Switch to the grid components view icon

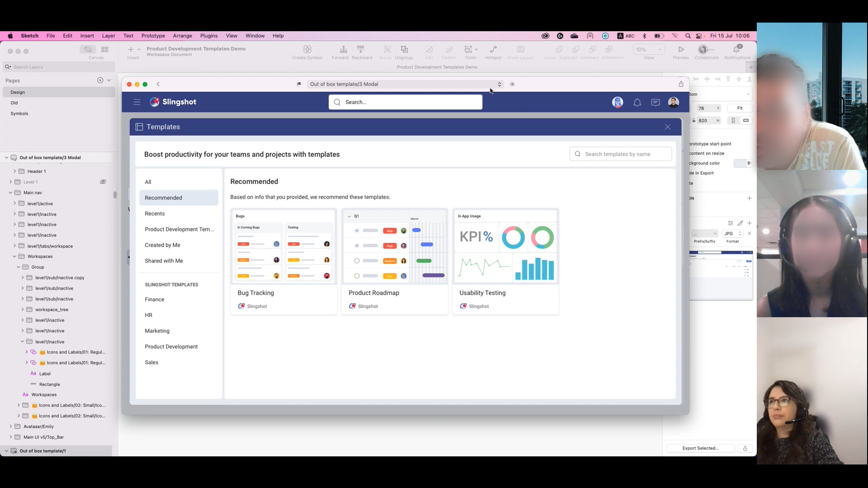[105, 49]
